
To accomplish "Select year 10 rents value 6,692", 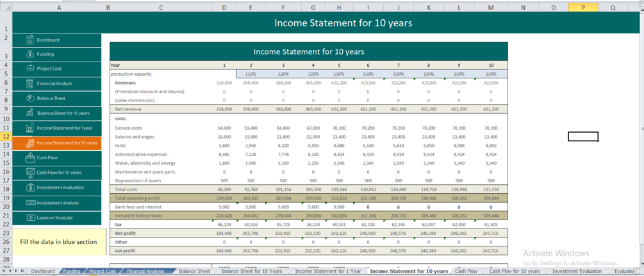I will point(491,145).
